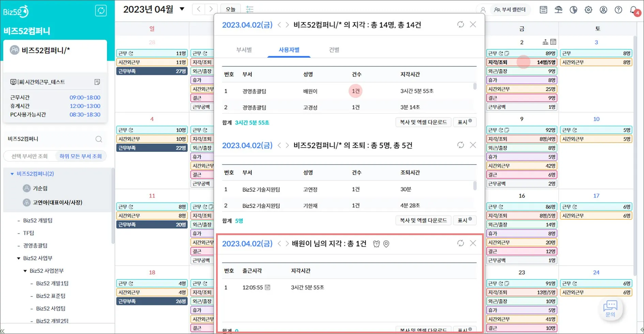
Task: Switch to the 부서별 tab
Action: pyautogui.click(x=244, y=50)
